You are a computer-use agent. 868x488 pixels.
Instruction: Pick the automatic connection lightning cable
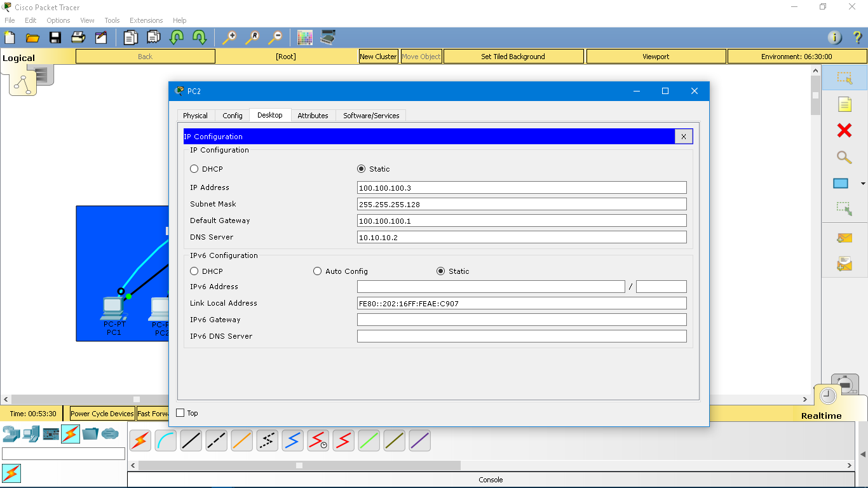(140, 440)
